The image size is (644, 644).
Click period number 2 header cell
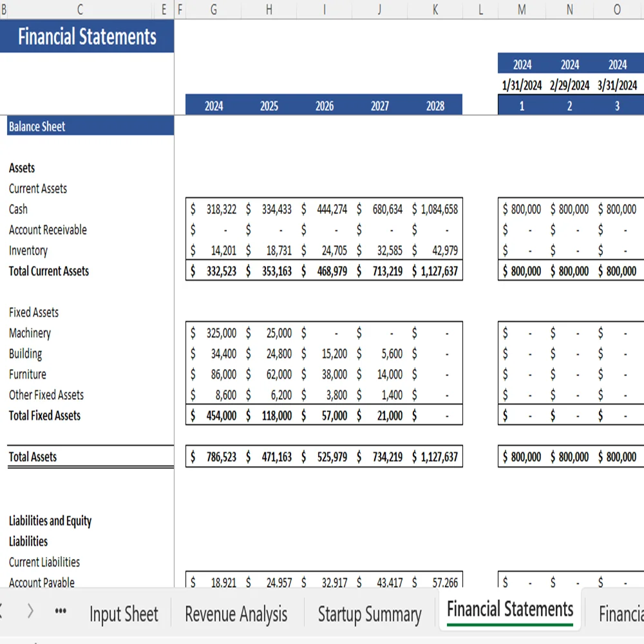tap(570, 106)
